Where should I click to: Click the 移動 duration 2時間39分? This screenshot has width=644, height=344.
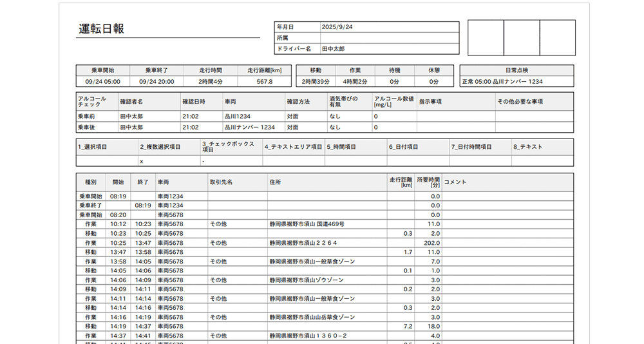tap(316, 82)
